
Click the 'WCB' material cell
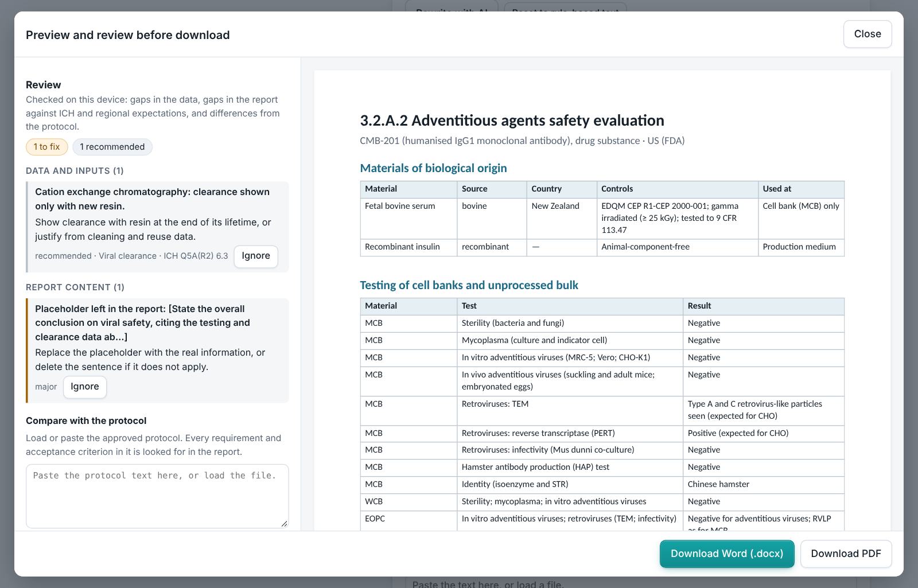click(409, 501)
